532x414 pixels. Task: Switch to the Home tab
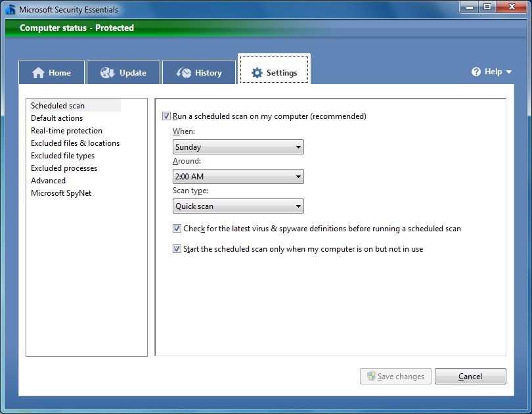pos(52,72)
